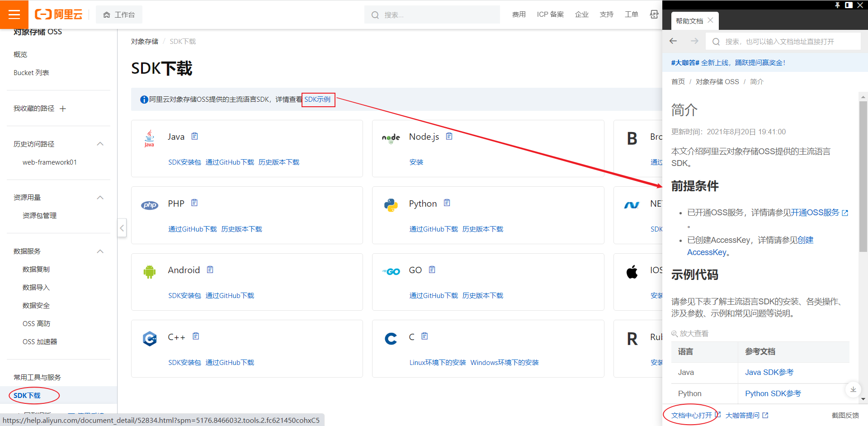Click the Python logo icon
This screenshot has height=426, width=868.
pyautogui.click(x=391, y=204)
